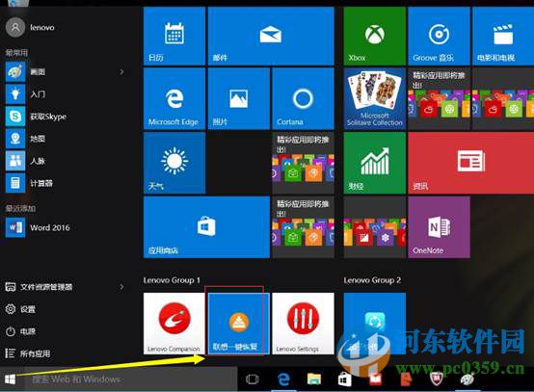Open Settings (设置) from Start menu
Image resolution: width=534 pixels, height=392 pixels.
coord(20,309)
